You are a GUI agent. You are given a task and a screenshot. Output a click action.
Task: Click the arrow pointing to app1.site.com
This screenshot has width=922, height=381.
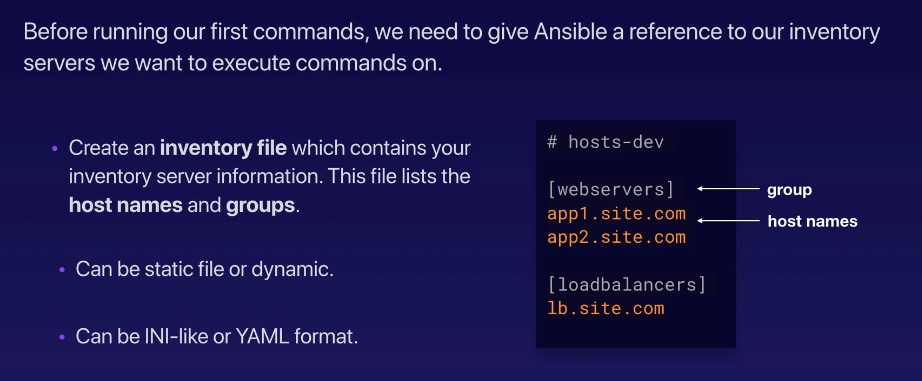[728, 220]
